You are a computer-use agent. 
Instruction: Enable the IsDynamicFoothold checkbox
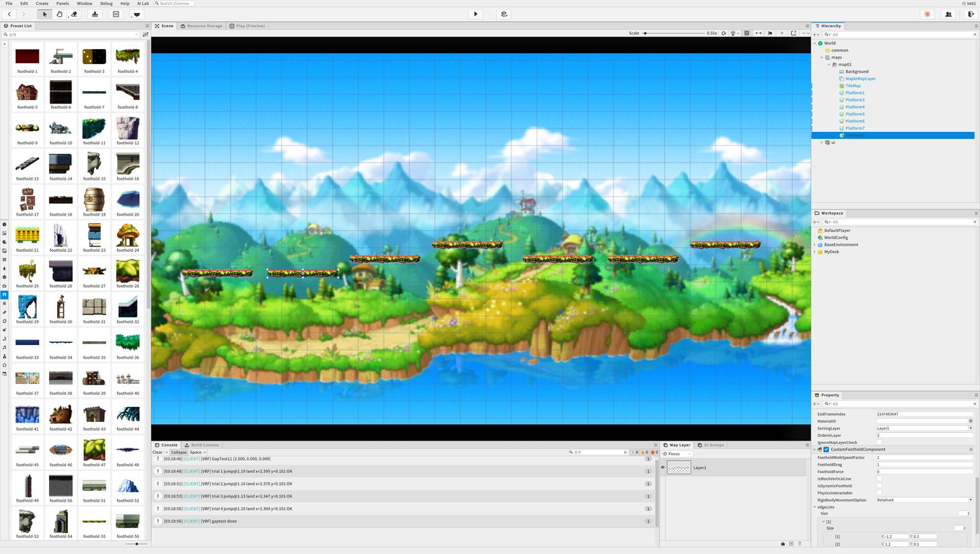[x=879, y=486]
